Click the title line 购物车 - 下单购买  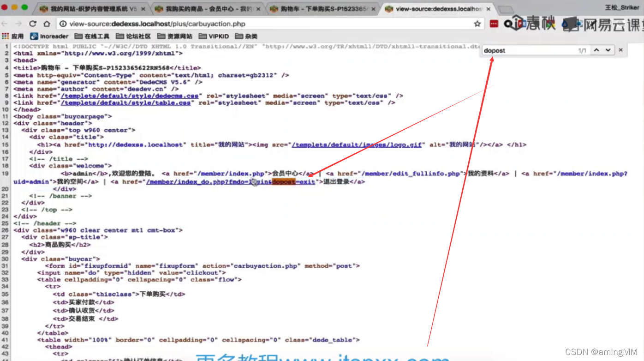coord(107,68)
